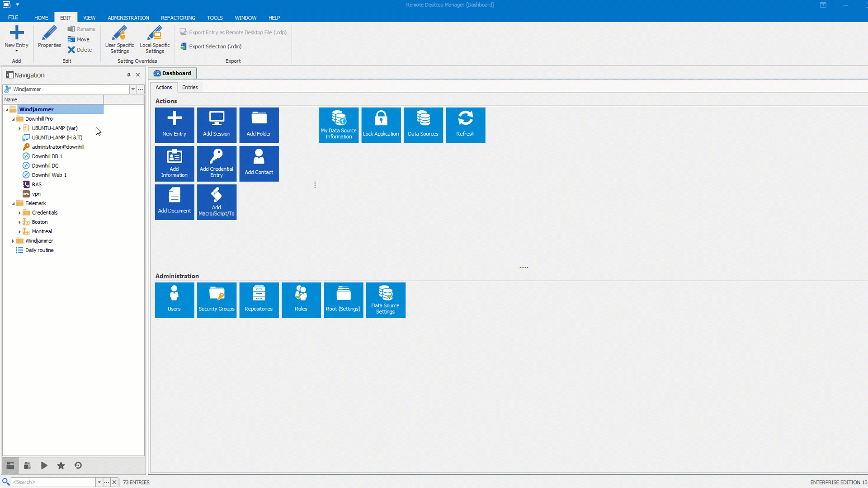The image size is (868, 488).
Task: Select administrator@downhill credential entry
Action: (x=58, y=147)
